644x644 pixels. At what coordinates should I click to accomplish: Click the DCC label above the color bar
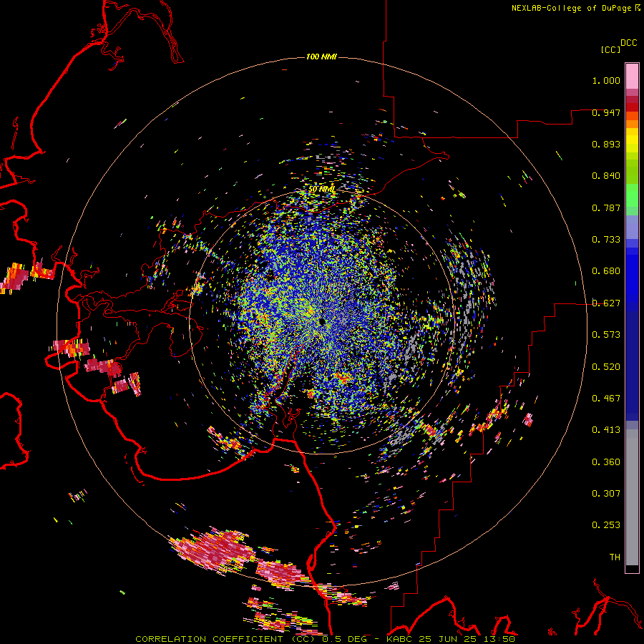pyautogui.click(x=629, y=42)
